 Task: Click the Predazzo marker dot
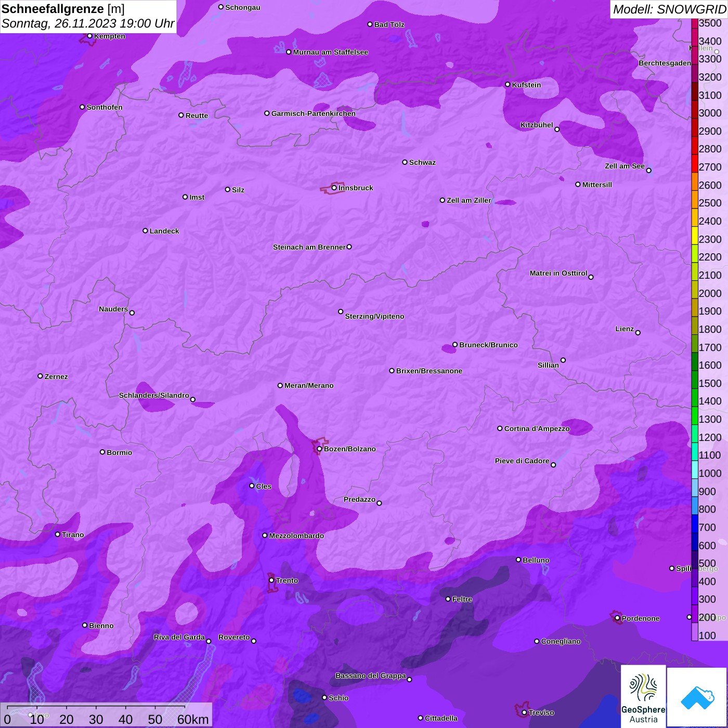[379, 503]
